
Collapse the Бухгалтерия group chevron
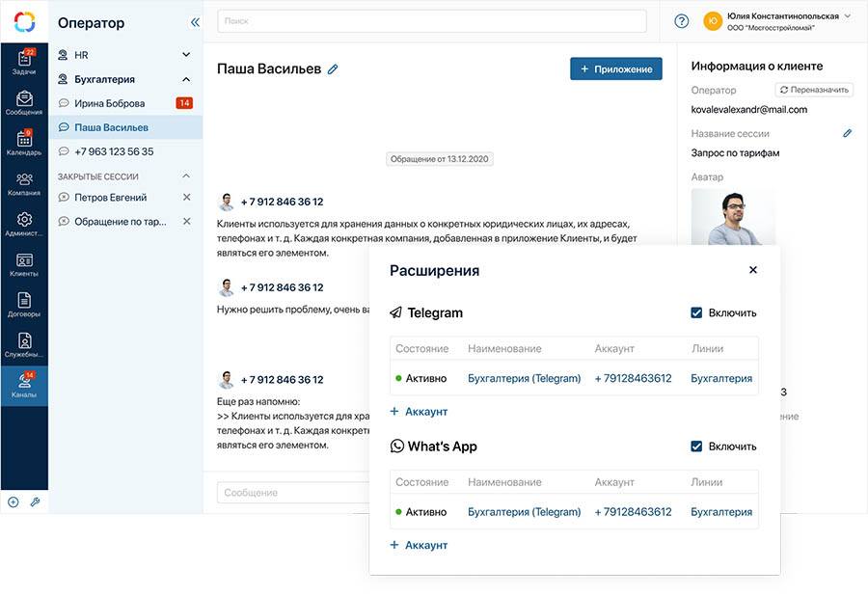186,79
